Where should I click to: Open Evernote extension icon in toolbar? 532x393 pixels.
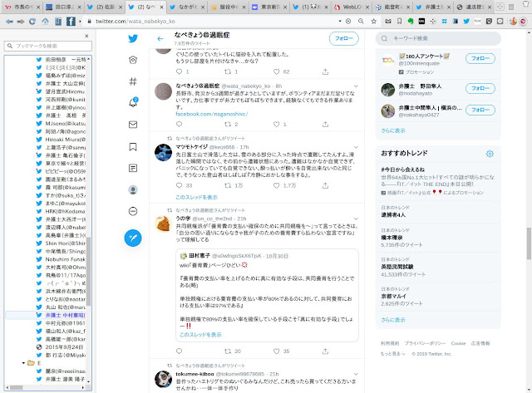411,22
